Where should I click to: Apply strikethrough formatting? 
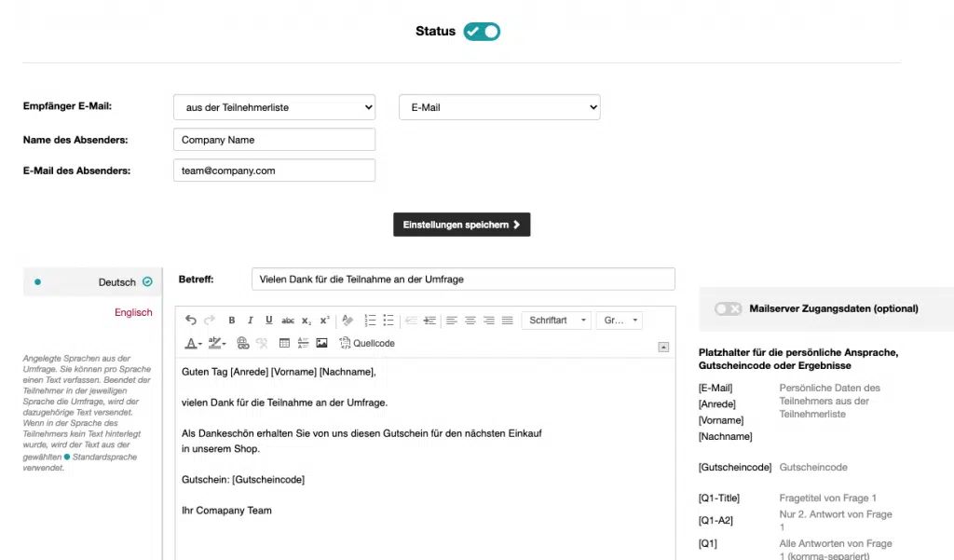(288, 321)
